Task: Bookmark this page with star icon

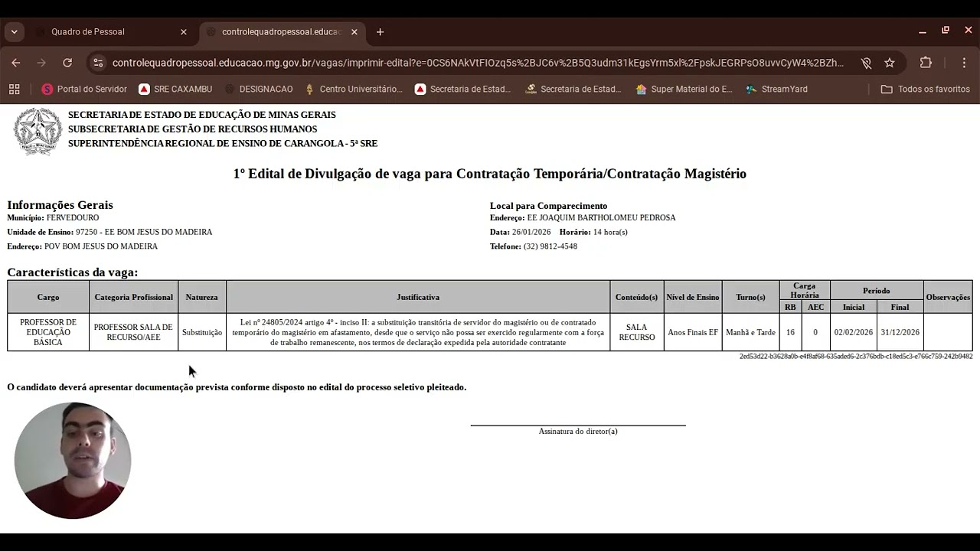Action: click(890, 63)
